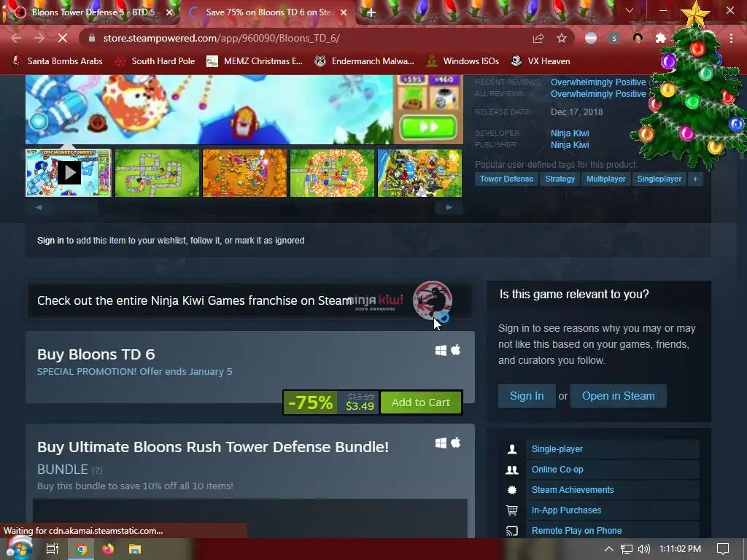Open publisher Ninja Kiwi link
747x560 pixels.
pyautogui.click(x=570, y=145)
